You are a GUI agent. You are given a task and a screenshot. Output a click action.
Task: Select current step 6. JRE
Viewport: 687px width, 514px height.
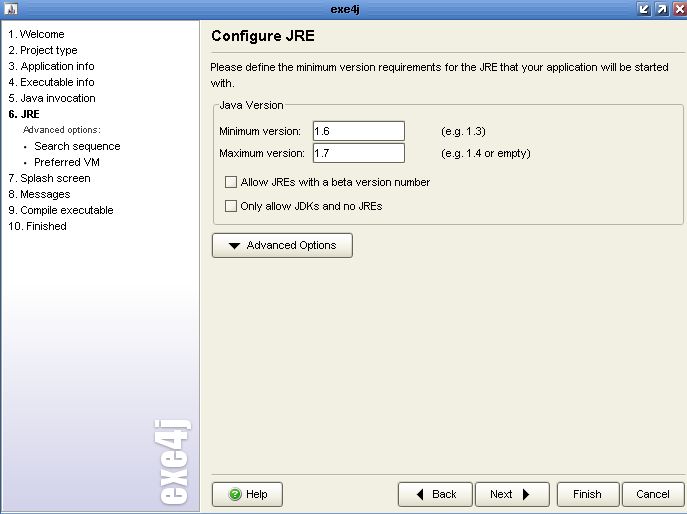click(x=24, y=114)
